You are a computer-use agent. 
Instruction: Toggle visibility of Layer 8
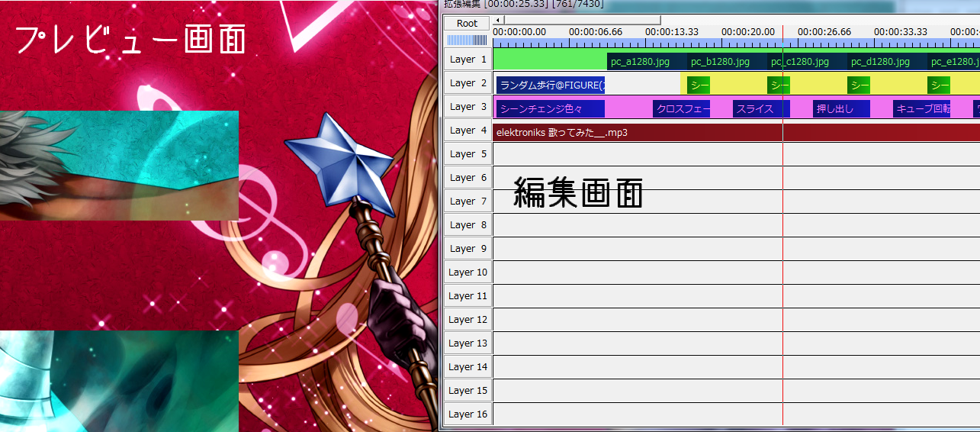coord(468,225)
